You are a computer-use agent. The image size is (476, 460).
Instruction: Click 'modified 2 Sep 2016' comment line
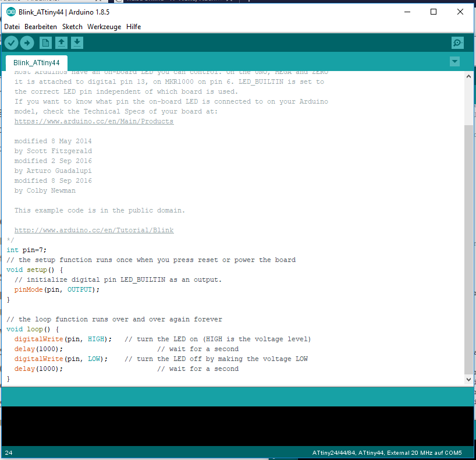(53, 161)
